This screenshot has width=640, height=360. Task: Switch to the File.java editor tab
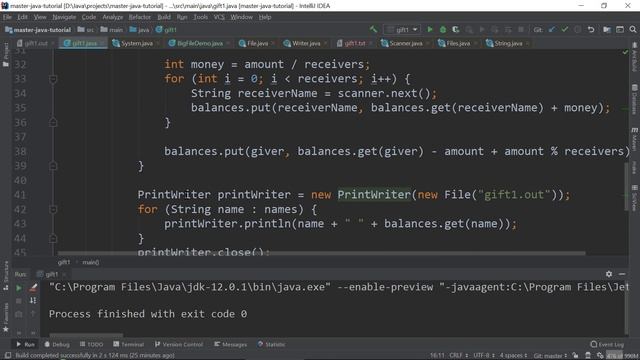pos(253,43)
